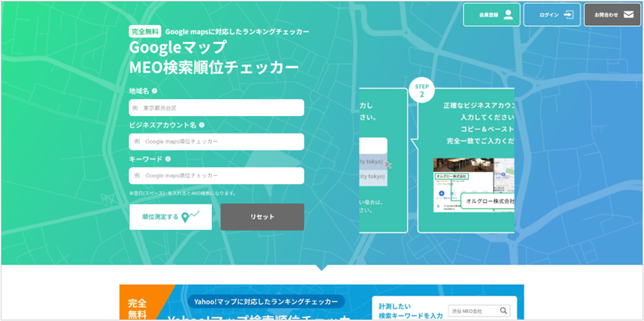Click the person icon in 会員登録
Image resolution: width=644 pixels, height=321 pixels.
[509, 14]
